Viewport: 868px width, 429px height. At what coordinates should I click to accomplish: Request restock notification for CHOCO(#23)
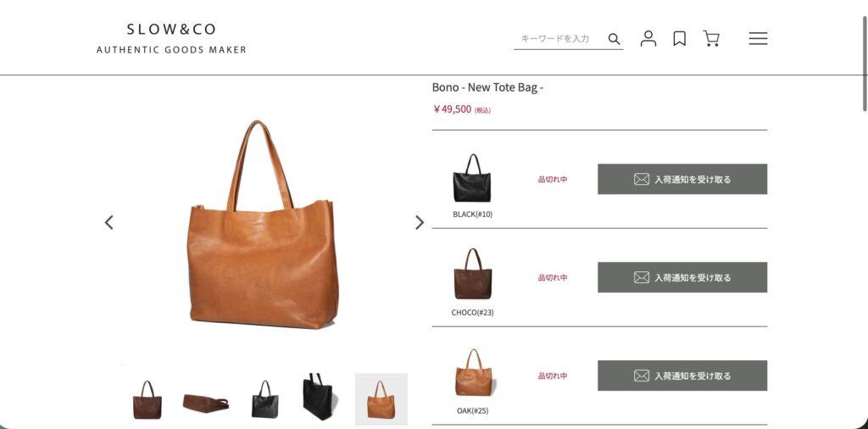click(x=682, y=277)
